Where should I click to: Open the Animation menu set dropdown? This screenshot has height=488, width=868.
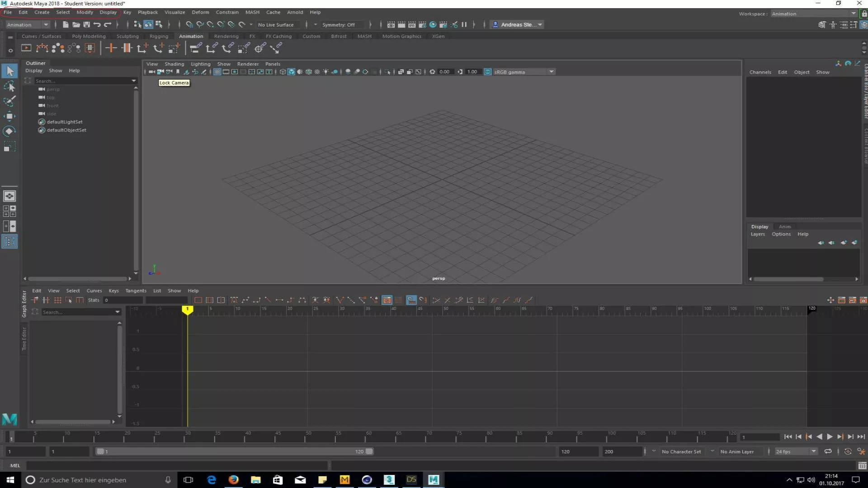coord(27,24)
